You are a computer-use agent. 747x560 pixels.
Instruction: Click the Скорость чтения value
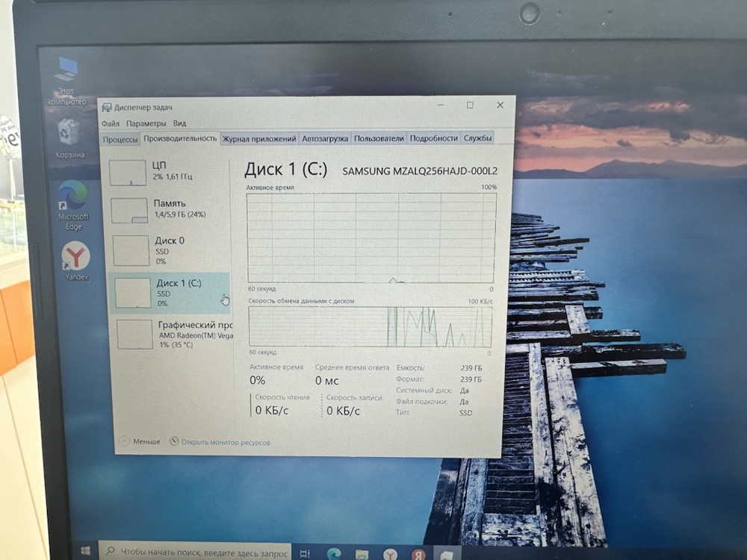click(x=272, y=411)
